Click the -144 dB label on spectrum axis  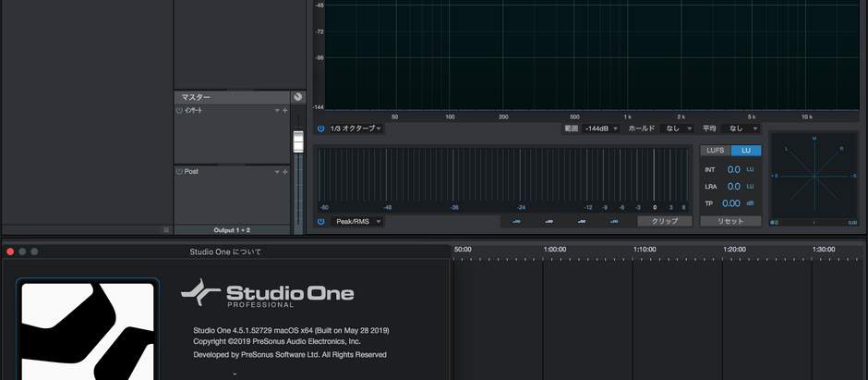click(319, 107)
